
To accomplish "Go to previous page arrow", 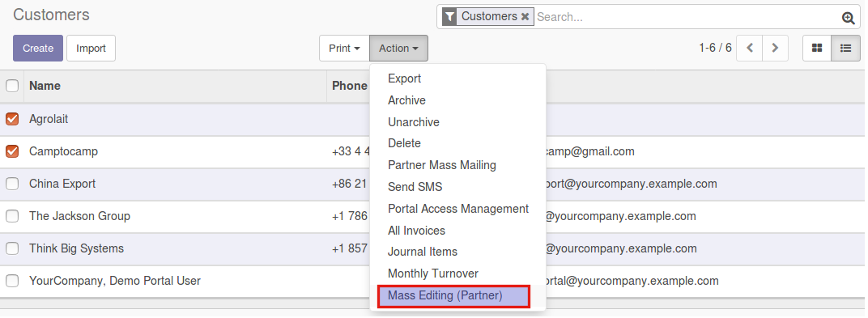I will [750, 48].
